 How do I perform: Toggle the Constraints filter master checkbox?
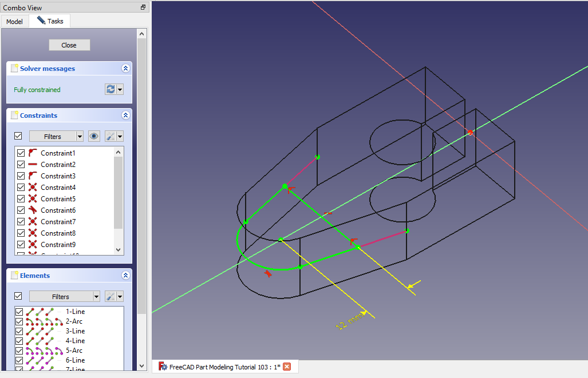[18, 136]
